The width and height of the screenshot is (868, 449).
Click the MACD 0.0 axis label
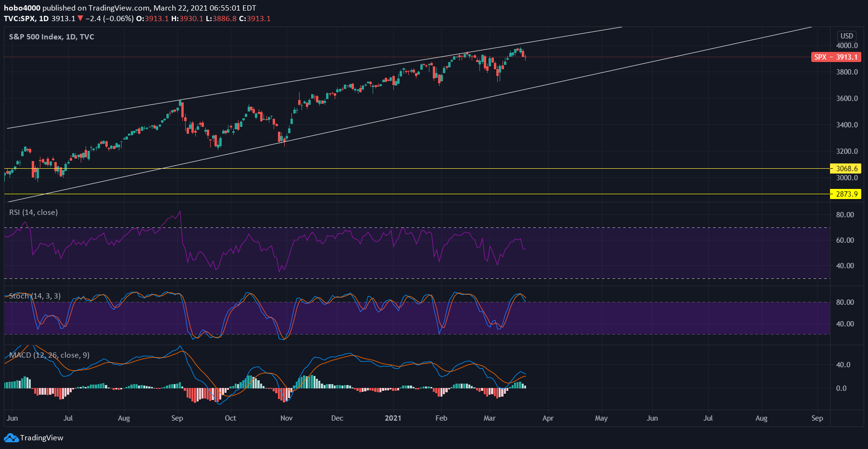[841, 388]
